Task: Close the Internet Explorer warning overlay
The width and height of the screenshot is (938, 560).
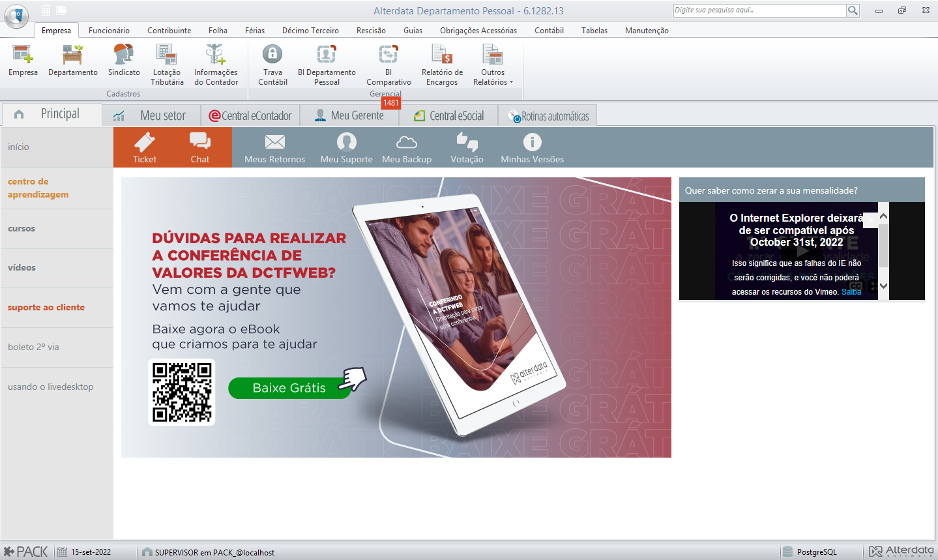Action: pos(871,220)
